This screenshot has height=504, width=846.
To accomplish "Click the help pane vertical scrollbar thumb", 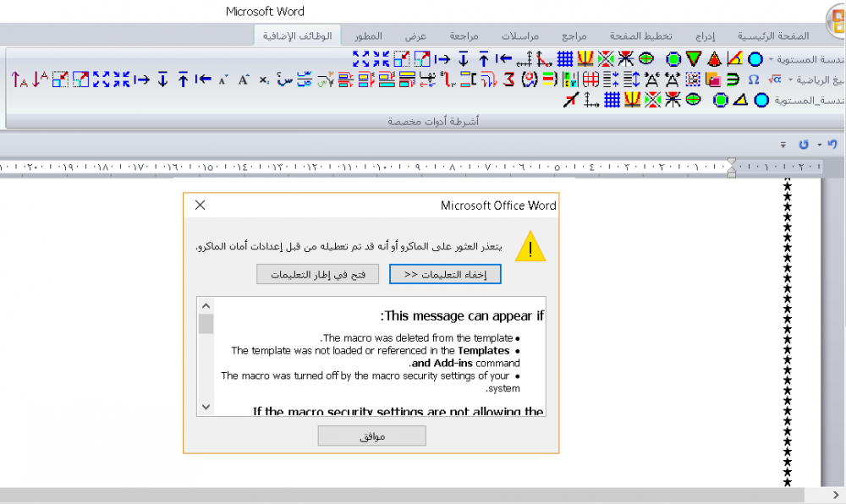I will 206,324.
